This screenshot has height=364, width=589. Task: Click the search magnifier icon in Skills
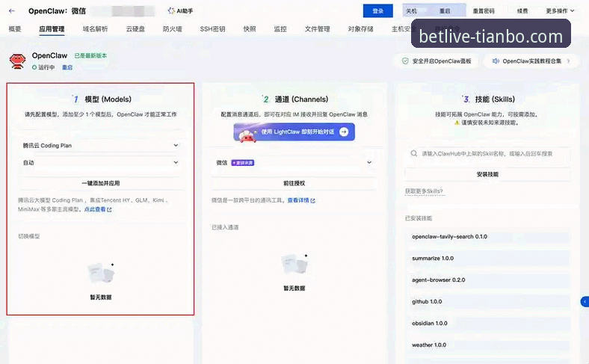[x=413, y=153]
